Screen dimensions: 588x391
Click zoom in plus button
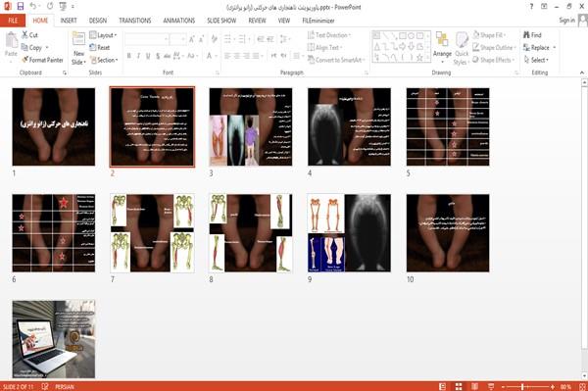pos(553,386)
